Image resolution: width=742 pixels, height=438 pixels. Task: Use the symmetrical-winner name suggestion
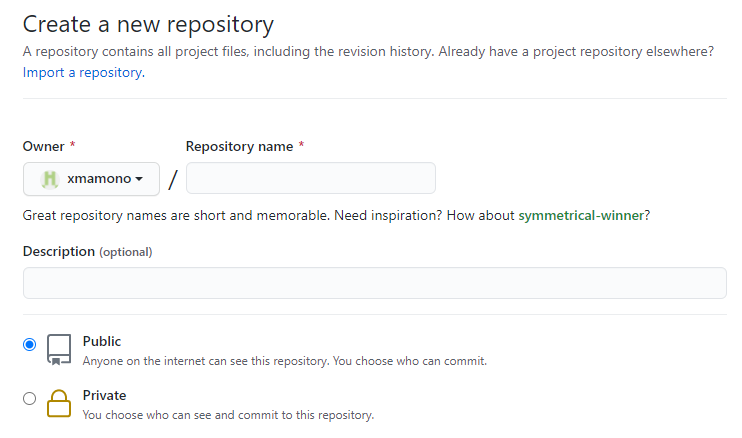pyautogui.click(x=581, y=216)
